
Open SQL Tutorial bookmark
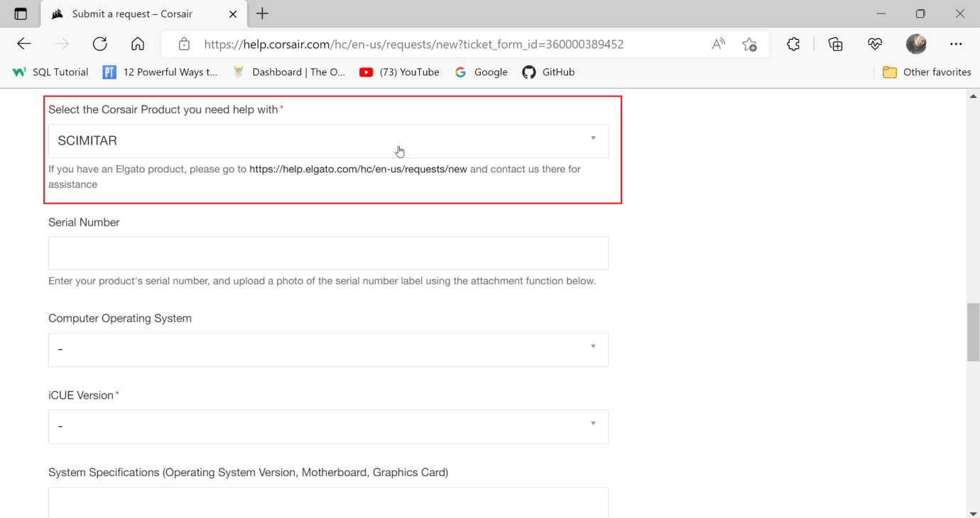tap(50, 72)
